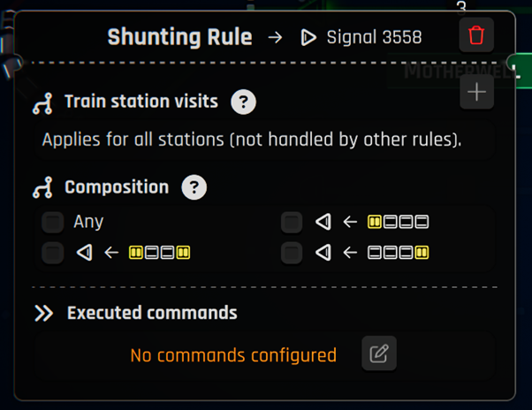Viewport: 532px width, 410px height.
Task: Click the Signal 3558 link in header
Action: tap(374, 37)
